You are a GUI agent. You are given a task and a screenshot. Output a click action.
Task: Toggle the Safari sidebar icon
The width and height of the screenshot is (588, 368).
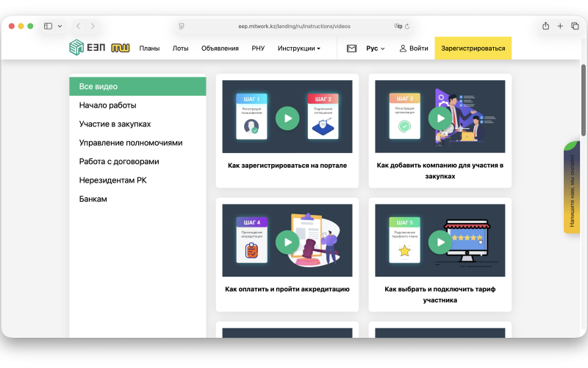48,26
